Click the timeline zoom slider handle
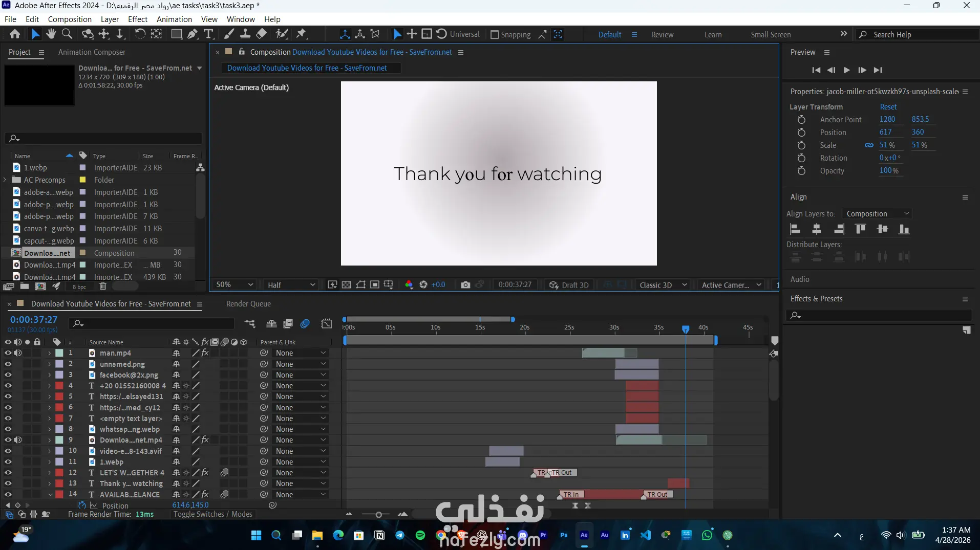Viewport: 980px width, 550px height. point(379,515)
